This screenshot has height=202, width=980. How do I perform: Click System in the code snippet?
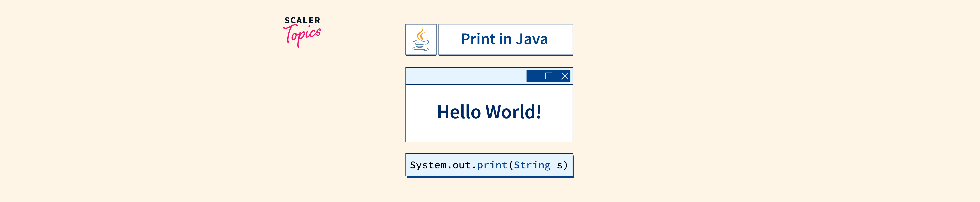click(x=428, y=165)
